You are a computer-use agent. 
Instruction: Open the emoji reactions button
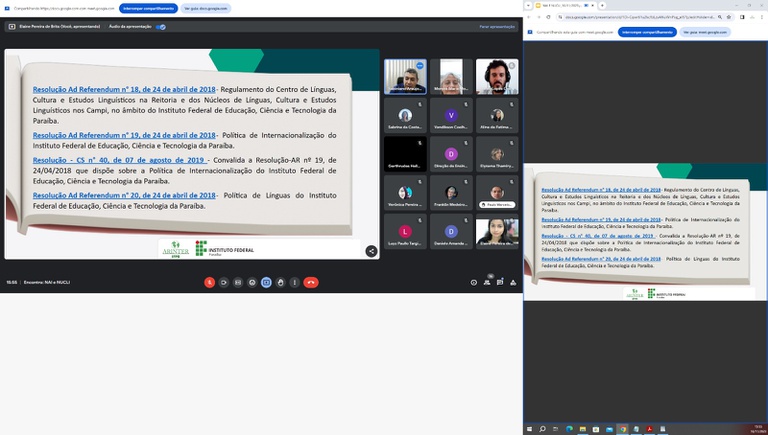pos(252,283)
